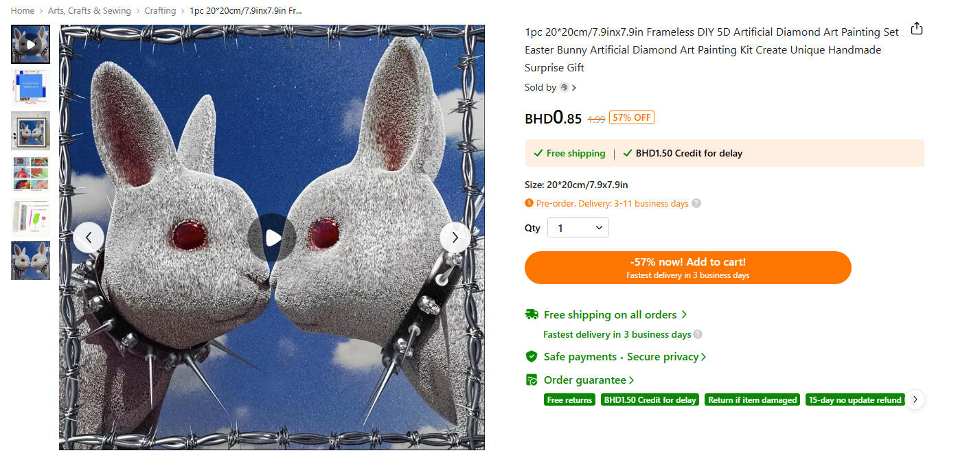
Task: Select the framed bunny picture thumbnail
Action: click(30, 130)
